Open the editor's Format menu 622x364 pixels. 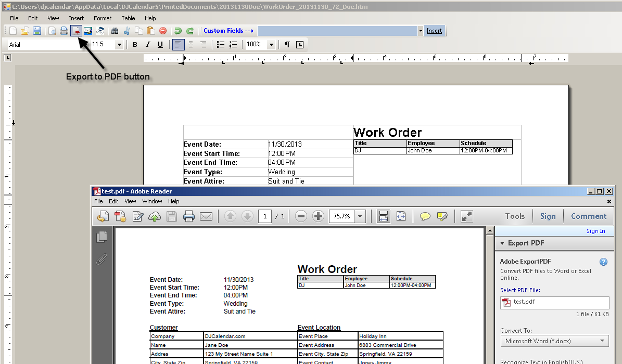coord(103,18)
